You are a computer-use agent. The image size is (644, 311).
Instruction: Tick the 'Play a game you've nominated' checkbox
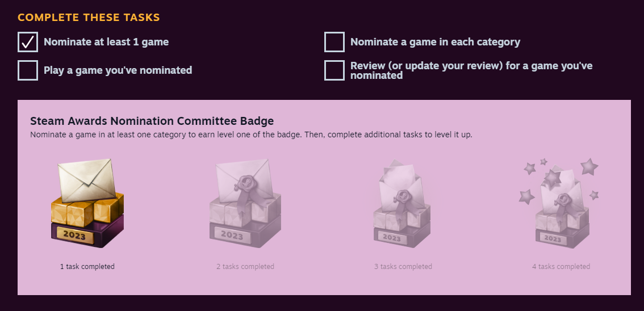pyautogui.click(x=28, y=70)
